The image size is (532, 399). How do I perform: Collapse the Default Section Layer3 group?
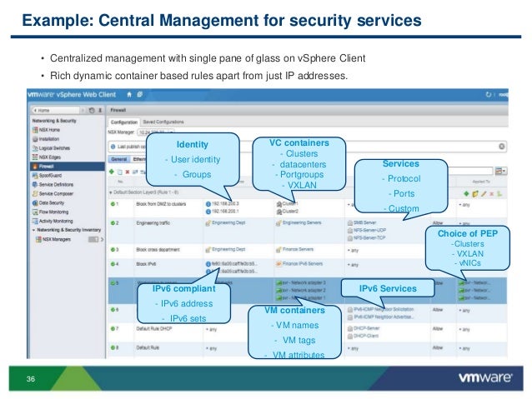[111, 192]
